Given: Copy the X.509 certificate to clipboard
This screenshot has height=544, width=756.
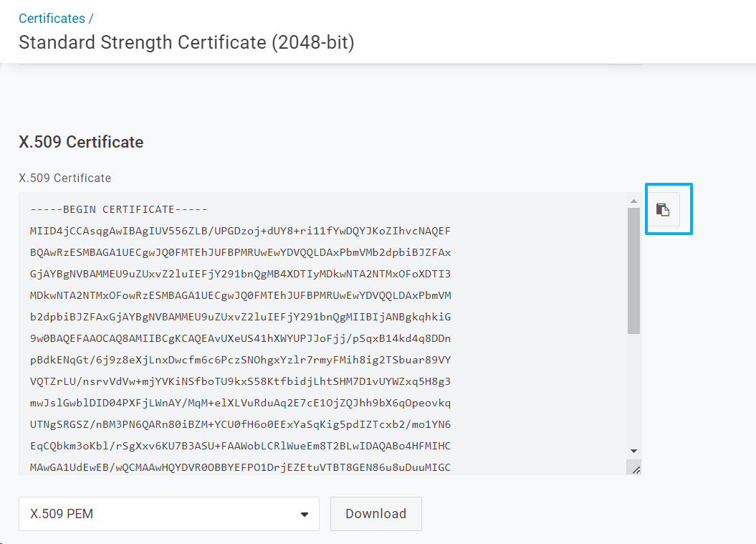Looking at the screenshot, I should (x=663, y=209).
